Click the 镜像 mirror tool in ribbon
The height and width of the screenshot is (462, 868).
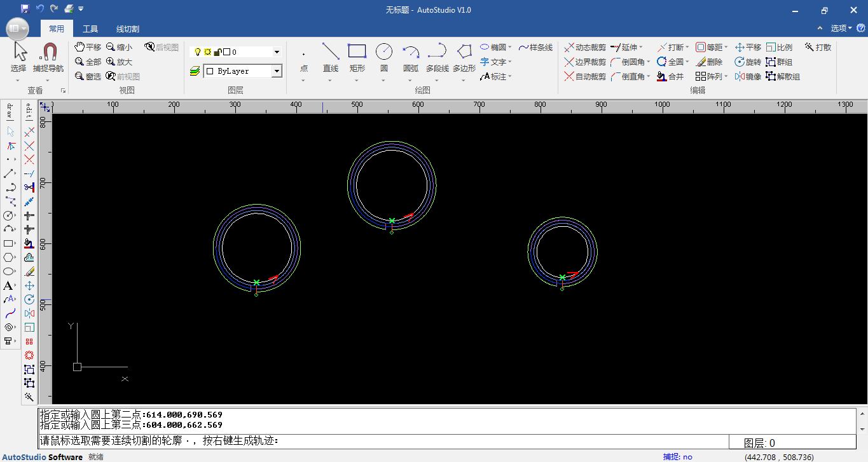click(x=748, y=76)
